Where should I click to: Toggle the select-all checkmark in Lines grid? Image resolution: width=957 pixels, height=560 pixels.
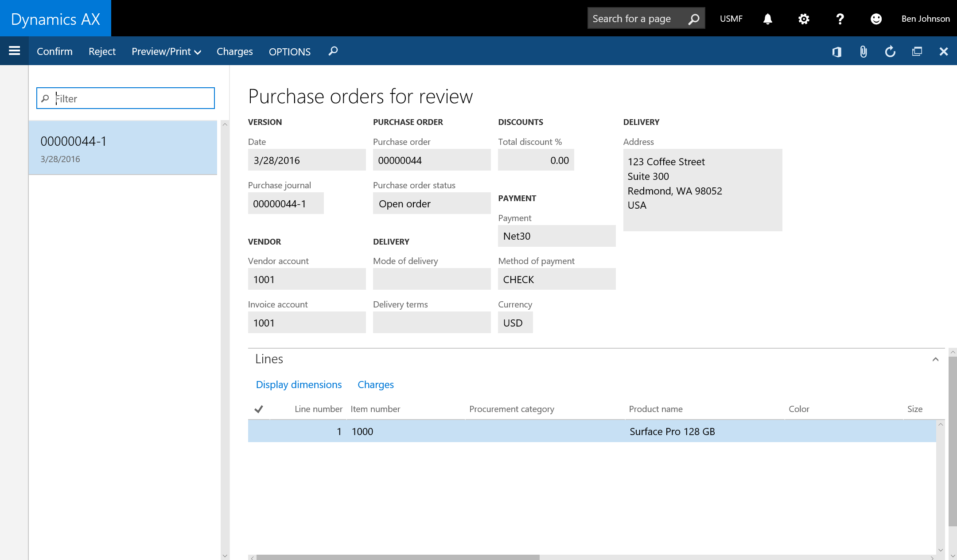click(x=259, y=409)
